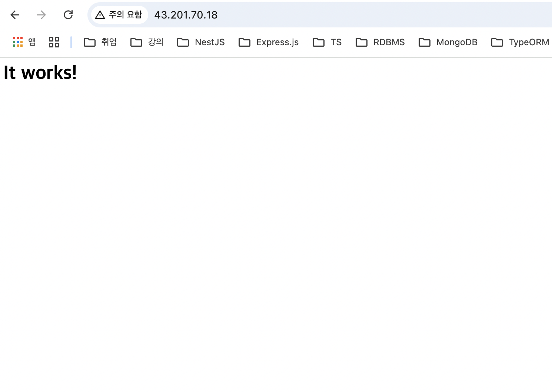Open the 주의 요함 security warning chip
The image size is (552, 392).
pos(119,15)
